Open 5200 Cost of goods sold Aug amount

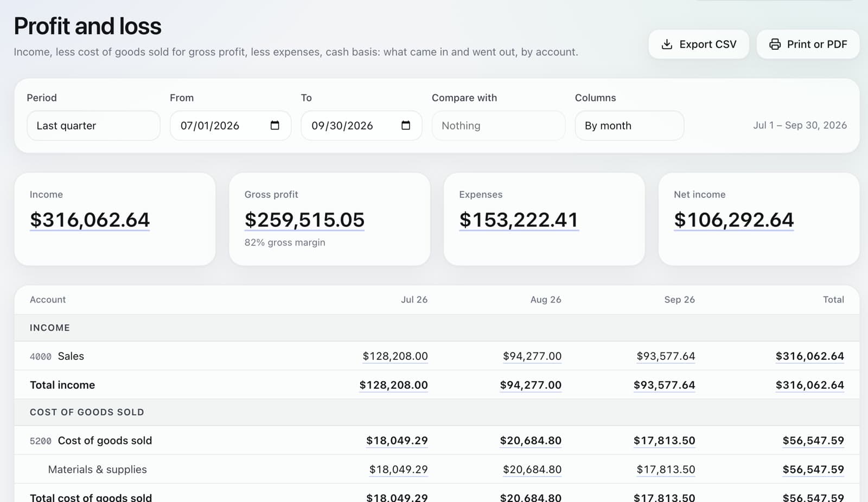tap(531, 441)
